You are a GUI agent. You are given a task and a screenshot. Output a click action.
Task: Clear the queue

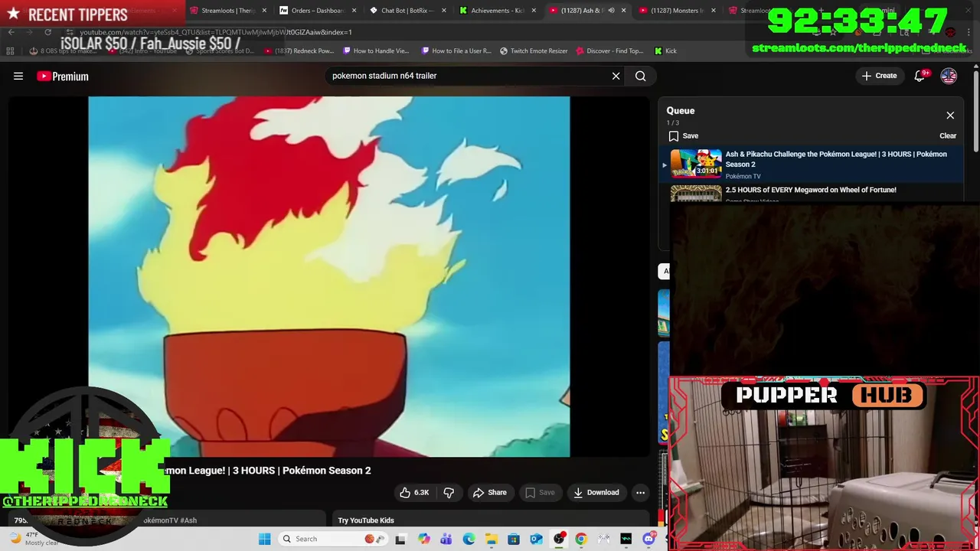(948, 135)
